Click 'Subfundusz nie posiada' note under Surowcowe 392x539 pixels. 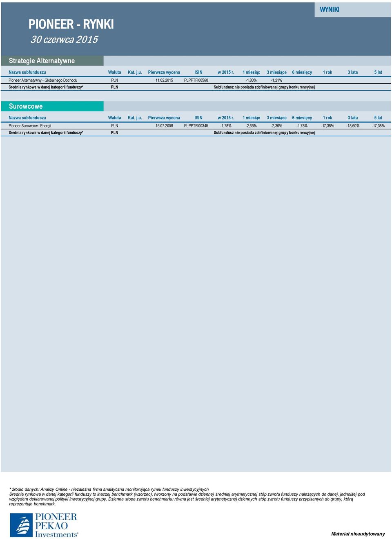pyautogui.click(x=264, y=132)
